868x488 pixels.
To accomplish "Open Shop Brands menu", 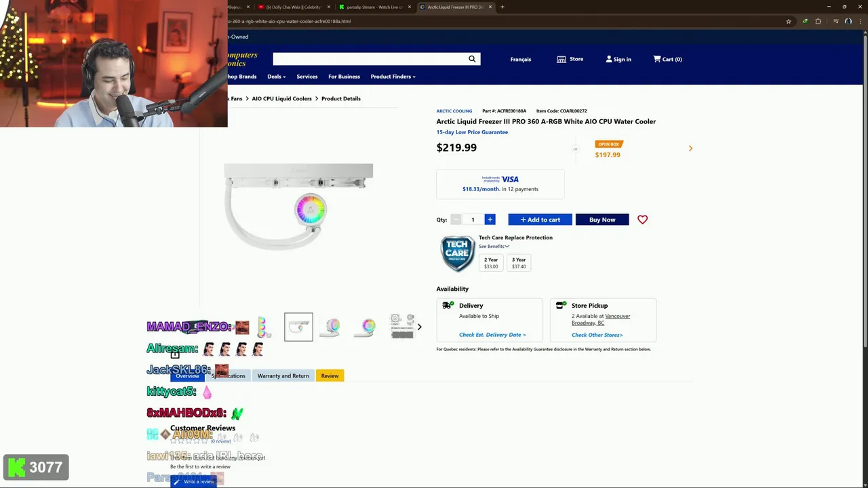I will pyautogui.click(x=242, y=77).
